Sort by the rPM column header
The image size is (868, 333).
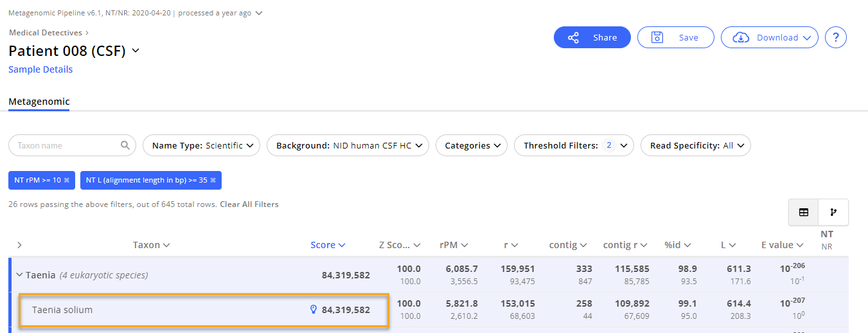click(454, 245)
